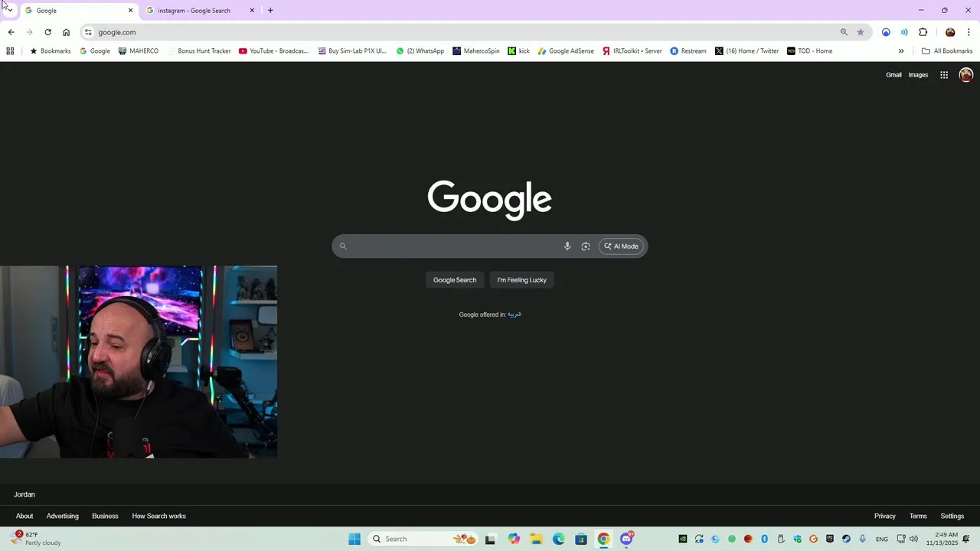Bookmark this tab with star icon
980x551 pixels.
[861, 32]
